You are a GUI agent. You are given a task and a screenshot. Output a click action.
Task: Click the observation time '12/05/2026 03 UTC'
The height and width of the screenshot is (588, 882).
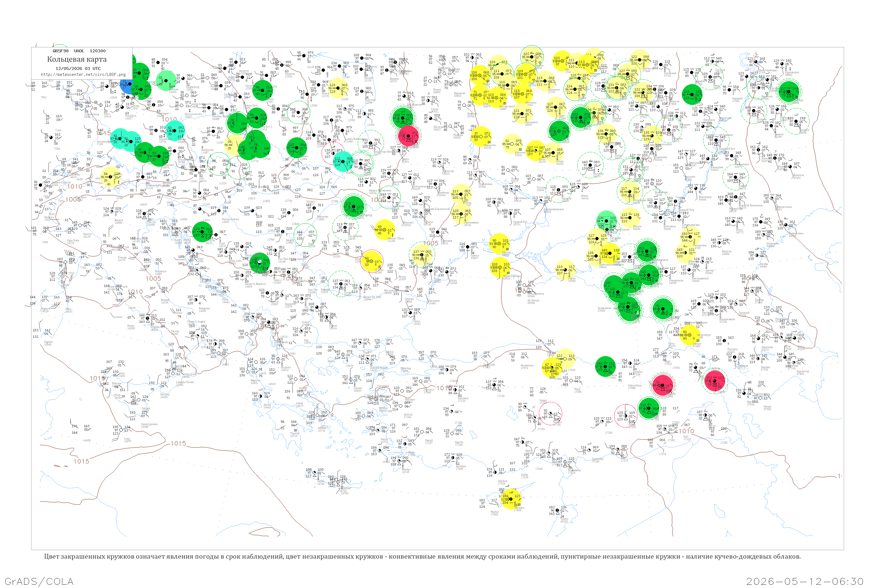[x=78, y=69]
